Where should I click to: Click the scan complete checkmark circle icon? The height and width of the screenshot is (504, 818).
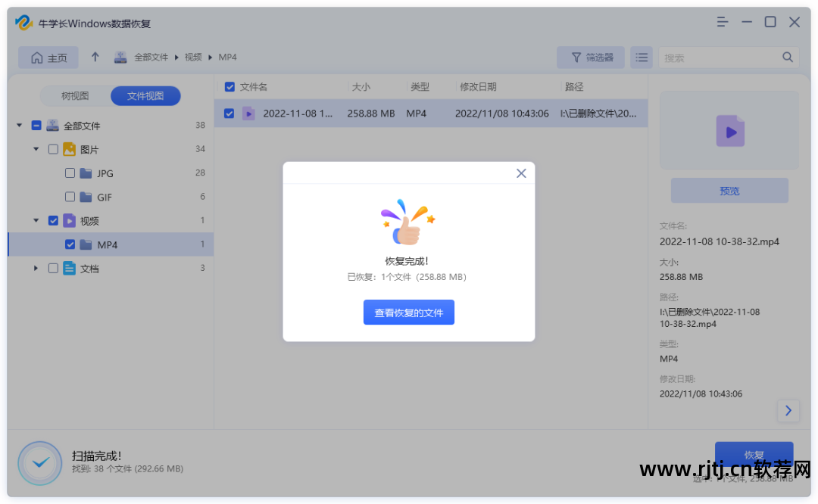tap(39, 462)
